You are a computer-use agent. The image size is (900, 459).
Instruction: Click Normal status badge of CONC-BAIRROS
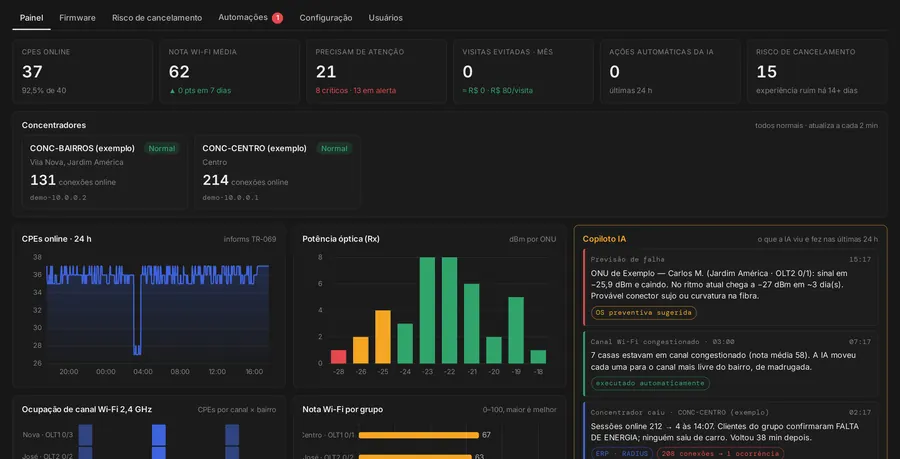pyautogui.click(x=161, y=149)
